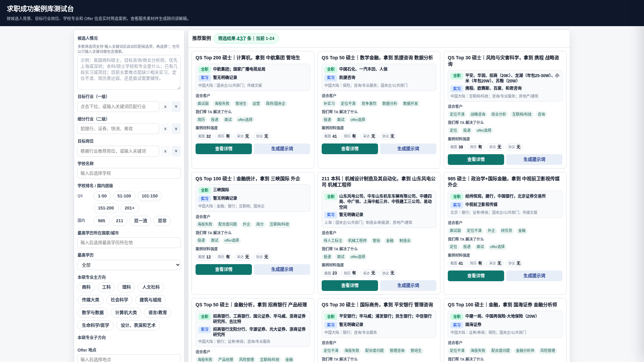
Task: Select the 设计、表演和艺术 major chip
Action: pyautogui.click(x=138, y=325)
